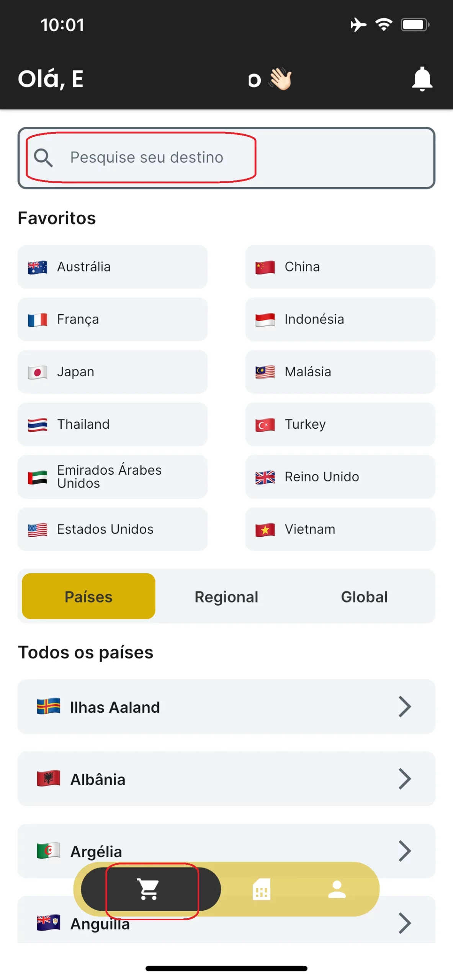The height and width of the screenshot is (980, 453).
Task: Tap the Japan flag in favorites
Action: click(x=38, y=372)
